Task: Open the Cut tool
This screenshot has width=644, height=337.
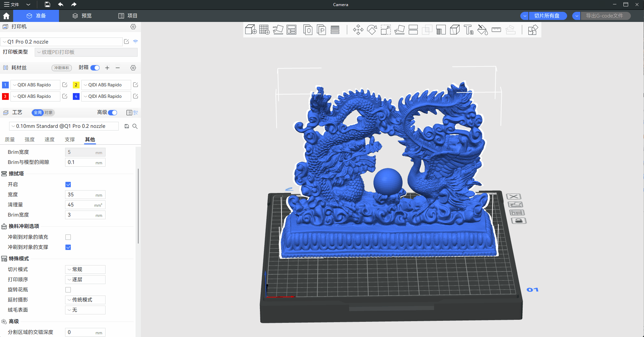Action: (413, 30)
